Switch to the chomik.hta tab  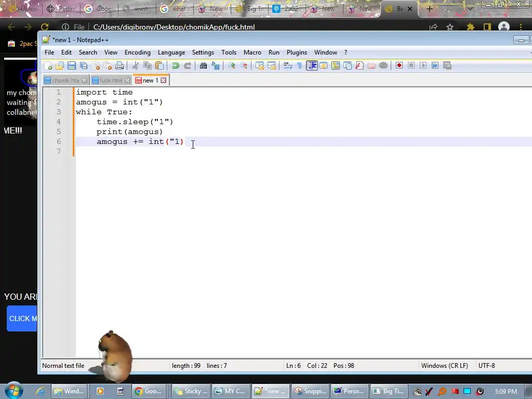65,81
